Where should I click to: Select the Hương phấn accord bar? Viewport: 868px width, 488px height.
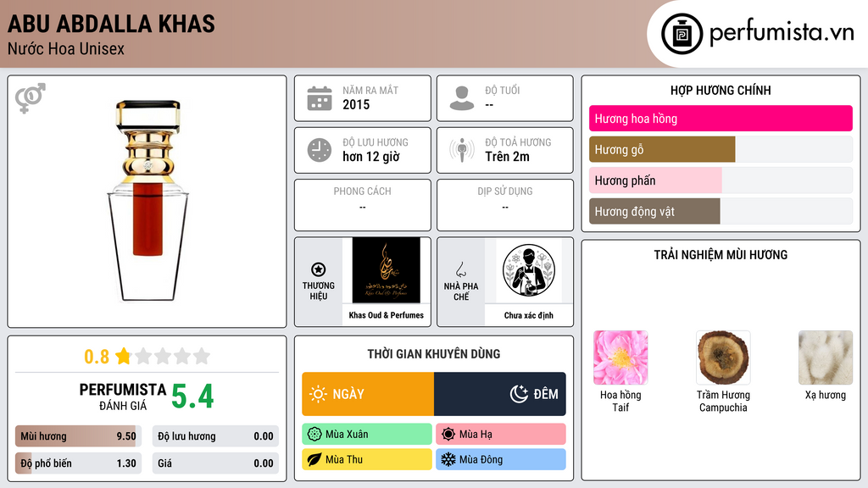[x=721, y=180]
